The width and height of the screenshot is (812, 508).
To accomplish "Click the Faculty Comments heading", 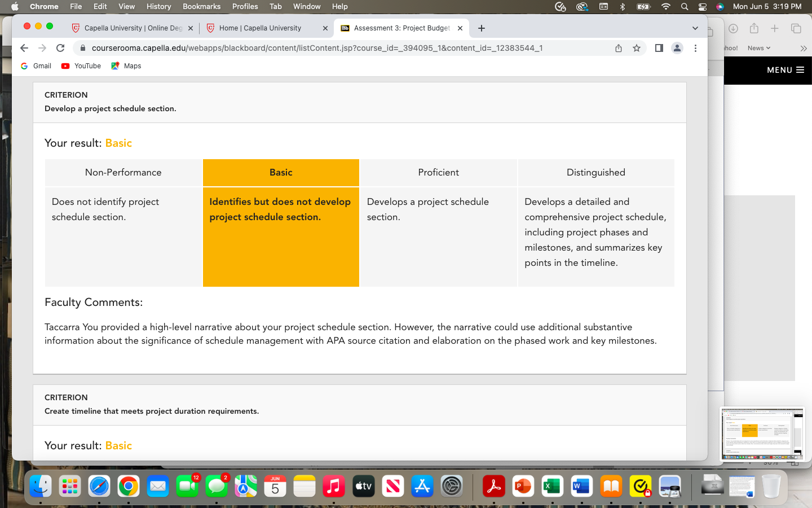I will [x=94, y=303].
